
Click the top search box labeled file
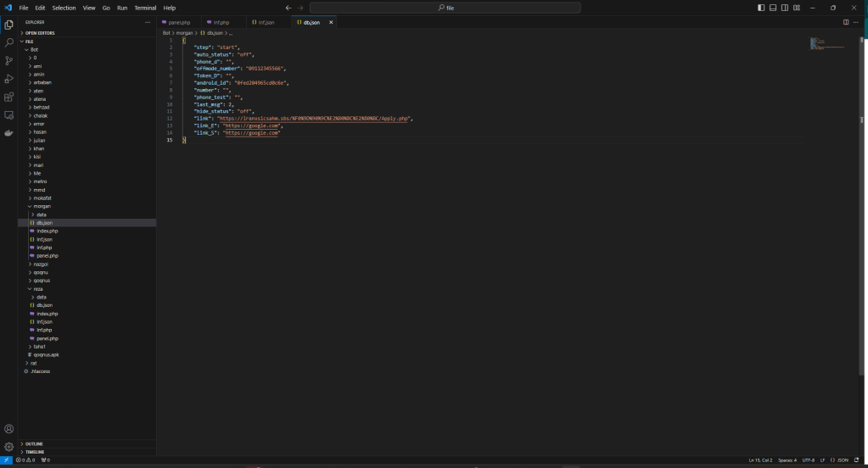(445, 8)
